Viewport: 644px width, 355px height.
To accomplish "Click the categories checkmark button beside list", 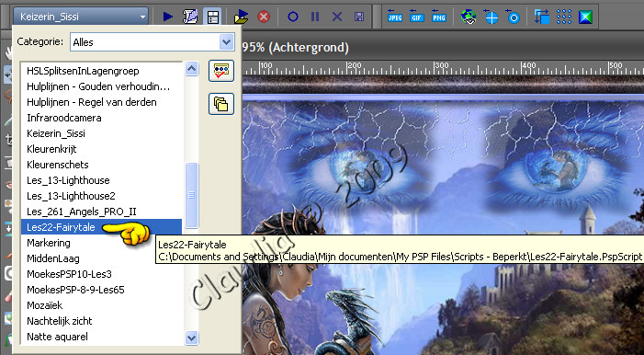I will pos(221,71).
